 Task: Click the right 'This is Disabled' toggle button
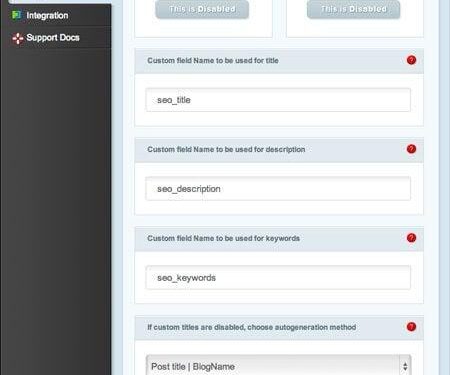353,9
